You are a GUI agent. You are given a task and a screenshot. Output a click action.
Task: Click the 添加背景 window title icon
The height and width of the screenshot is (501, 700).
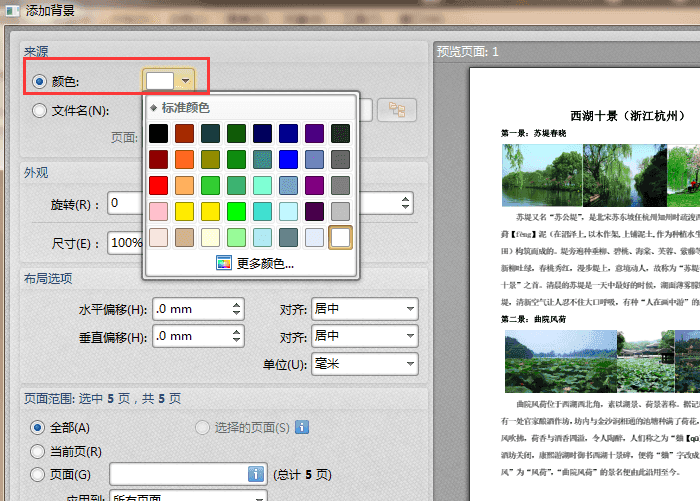pyautogui.click(x=12, y=10)
